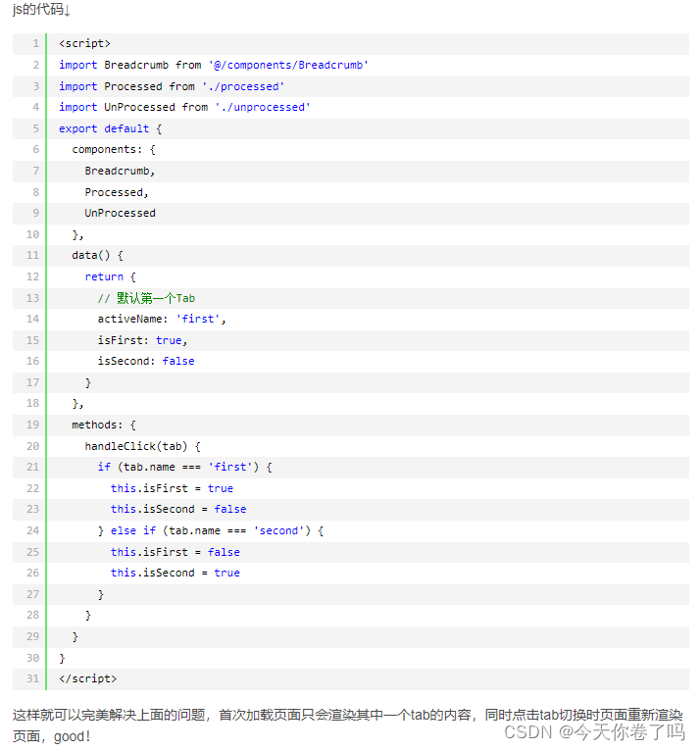700x750 pixels.
Task: Click 'handleClick(tab) {' on line 20
Action: tap(142, 446)
